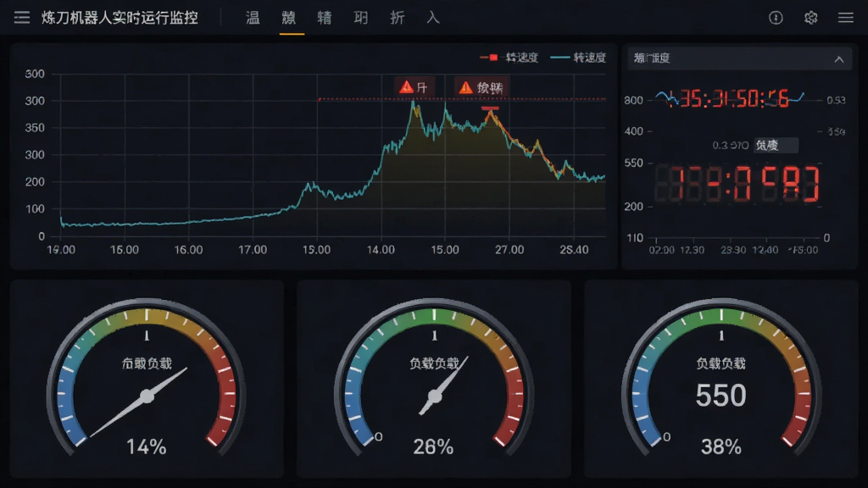
Task: Click the large red seven-segment display
Action: click(x=737, y=184)
